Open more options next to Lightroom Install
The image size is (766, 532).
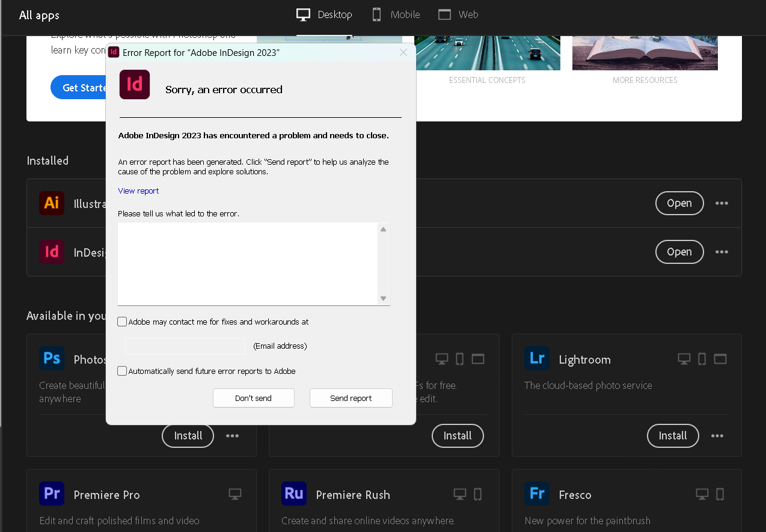(717, 436)
